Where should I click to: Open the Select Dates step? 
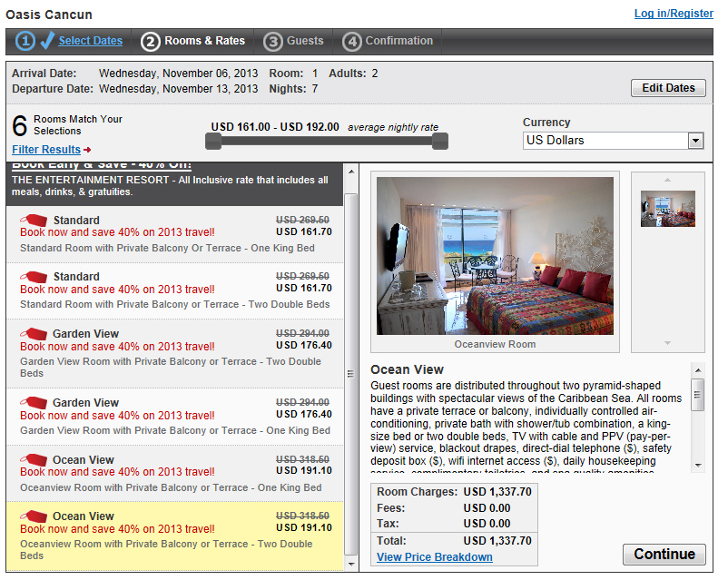(91, 41)
